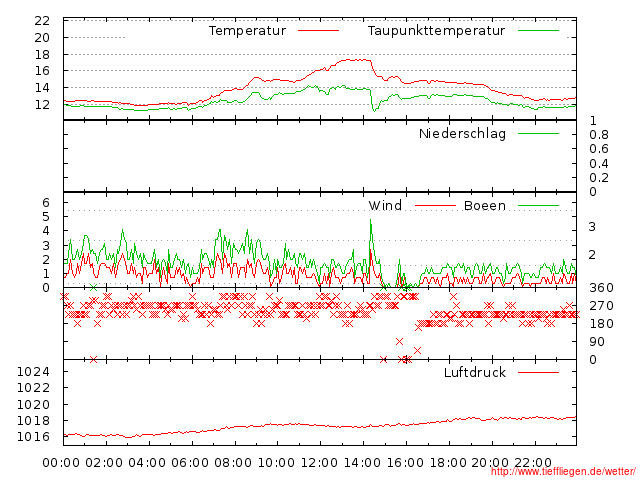Viewport: 640px width, 480px height.
Task: Click the 90 wind direction axis value
Action: pos(597,342)
